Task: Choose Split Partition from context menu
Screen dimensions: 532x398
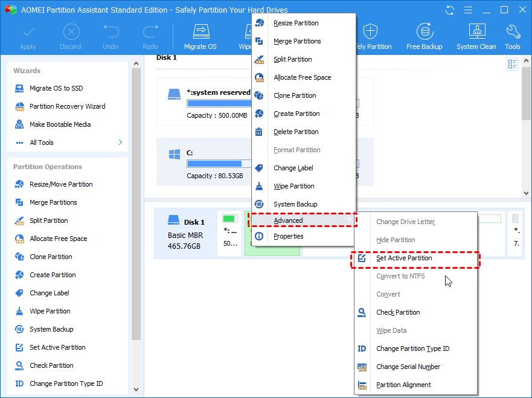Action: (303, 59)
